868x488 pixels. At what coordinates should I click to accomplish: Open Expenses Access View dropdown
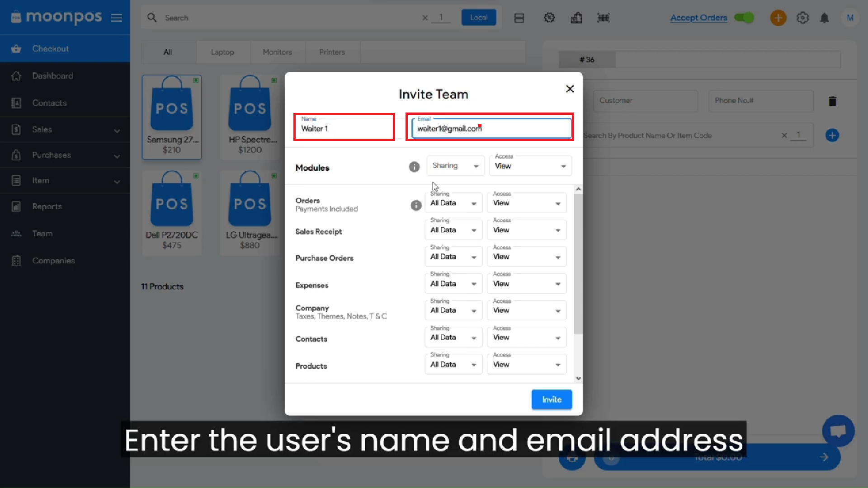527,284
